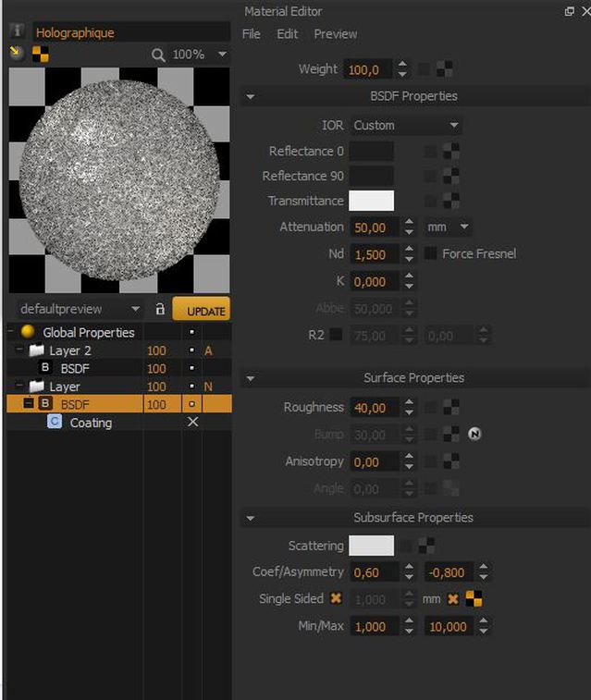This screenshot has width=591, height=700.
Task: Click the A blend mode of Layer 2
Action: tap(208, 350)
